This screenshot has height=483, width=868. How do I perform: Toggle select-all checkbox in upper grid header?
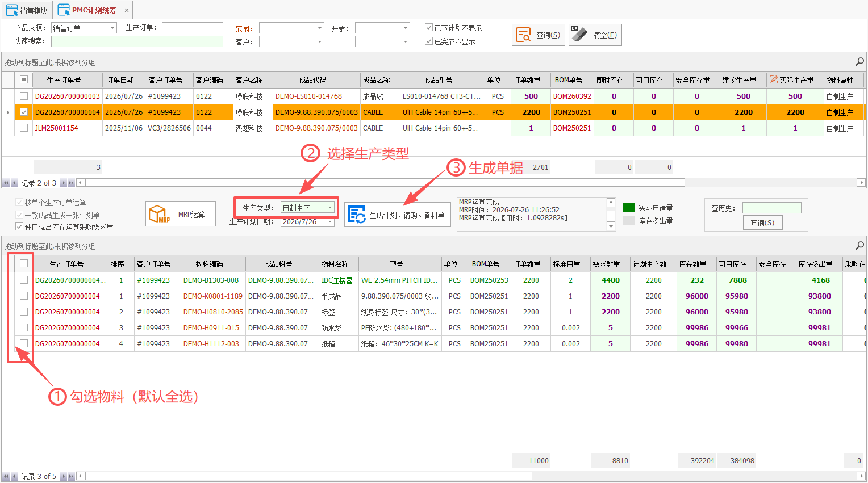point(24,80)
